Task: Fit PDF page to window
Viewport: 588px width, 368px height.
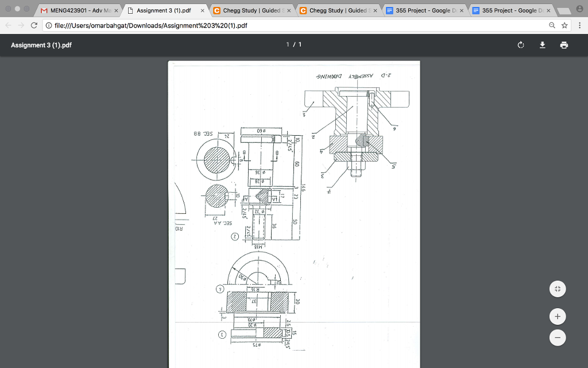Action: [x=558, y=289]
